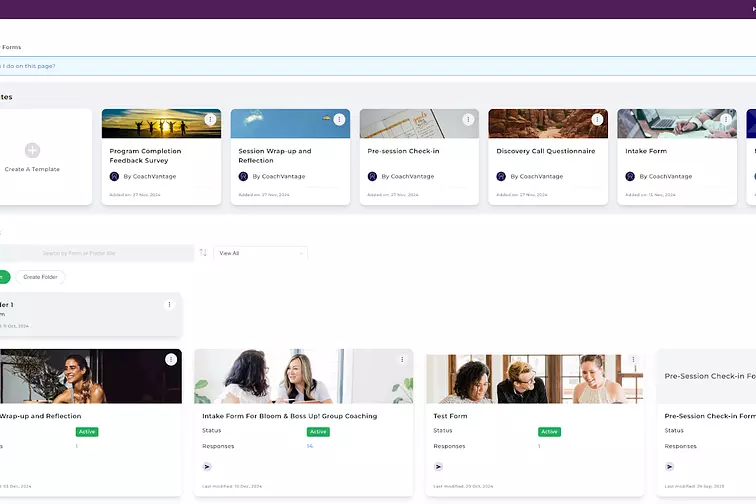Open options menu on Session Wrap-up and Reflection template
Screen dimensions: 756x504
point(339,119)
